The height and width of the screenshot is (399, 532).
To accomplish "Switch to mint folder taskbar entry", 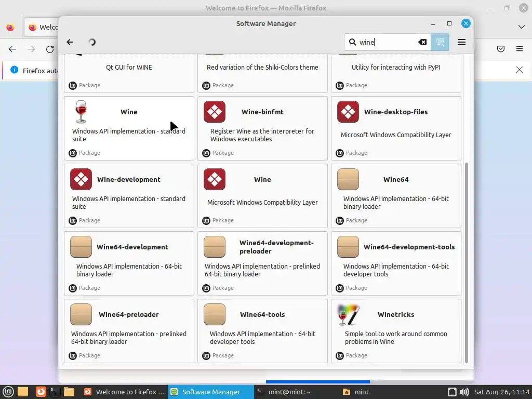I will click(383, 392).
